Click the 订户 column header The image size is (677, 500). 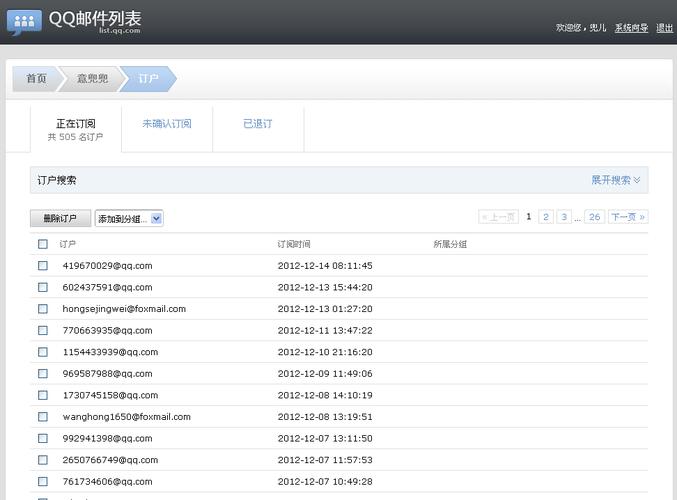tap(67, 244)
